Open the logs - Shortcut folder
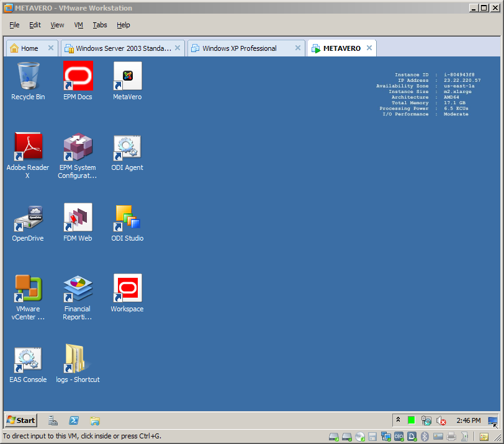Screen dimensions: 504x444 [78, 360]
